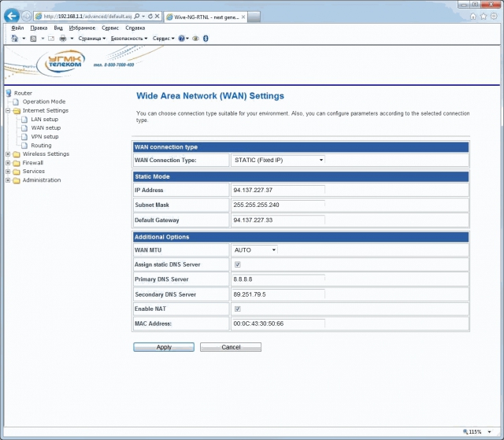Screen dimensions: 504x440
Task: Open the WAN MTU dropdown
Action: click(254, 250)
